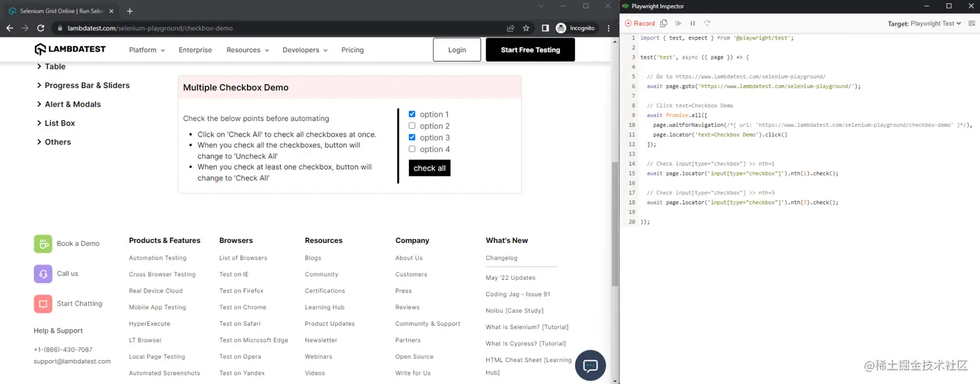Bookmark the page using the star icon

pos(526,28)
